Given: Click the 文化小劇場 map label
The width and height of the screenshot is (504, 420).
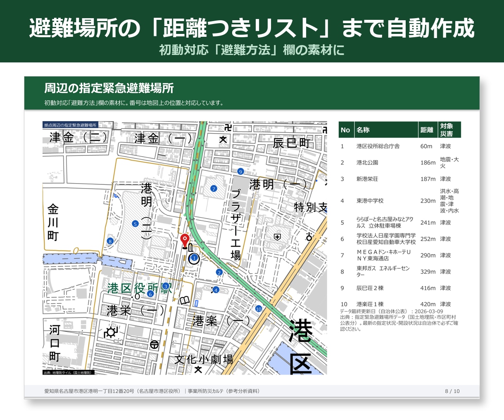Looking at the screenshot, I should (204, 360).
